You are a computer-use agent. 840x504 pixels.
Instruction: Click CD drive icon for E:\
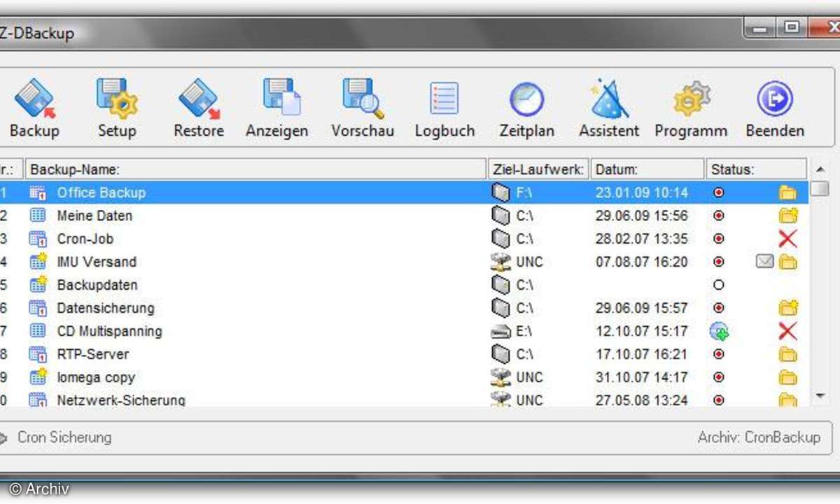(x=500, y=331)
